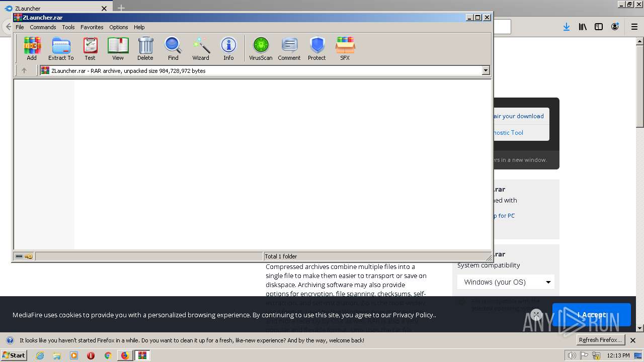Expand the archive path dropdown
Screen dimensions: 644x362
click(x=486, y=71)
